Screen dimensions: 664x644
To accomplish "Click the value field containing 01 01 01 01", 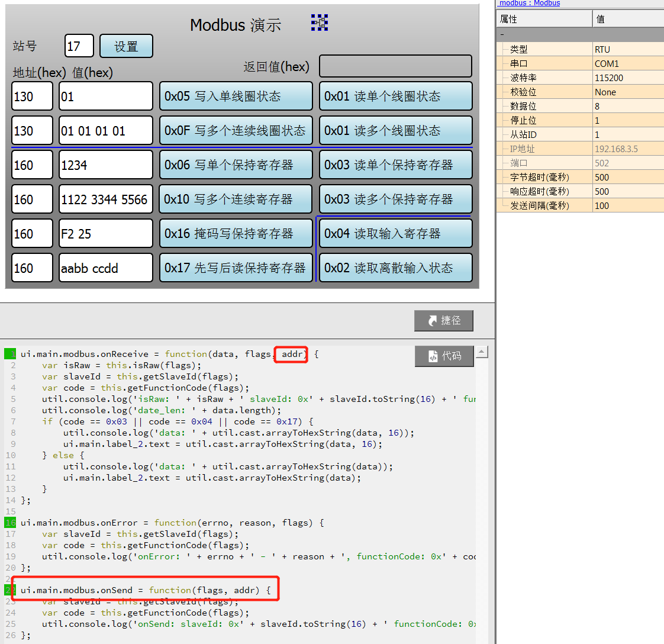I will pyautogui.click(x=105, y=130).
